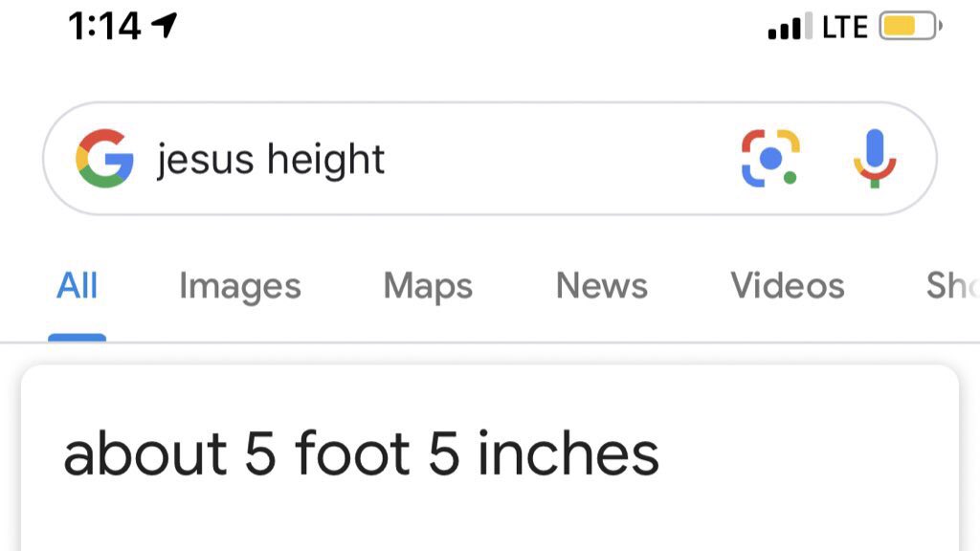Viewport: 980px width, 551px height.
Task: Tap the word 'inches' in the answer
Action: [568, 454]
